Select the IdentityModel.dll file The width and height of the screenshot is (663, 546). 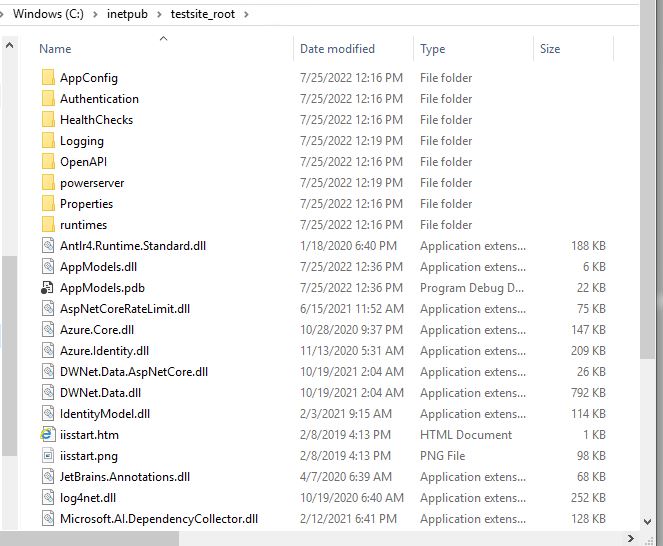point(104,414)
